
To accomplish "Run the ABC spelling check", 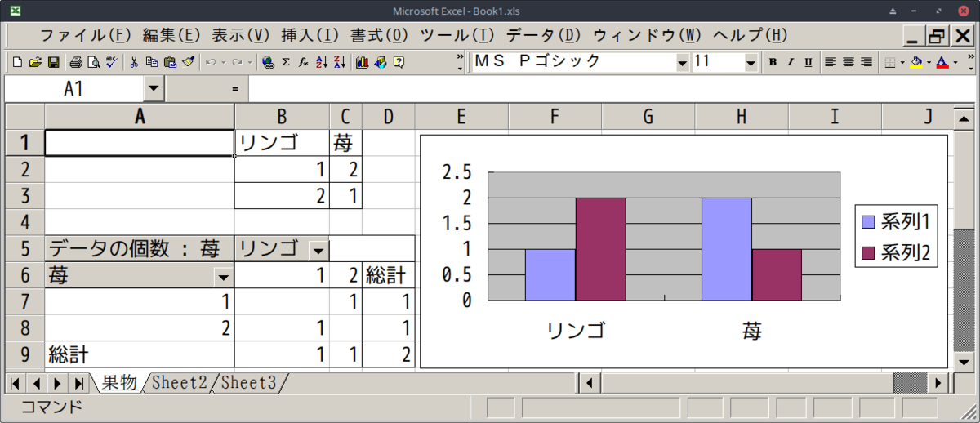I will tap(111, 62).
